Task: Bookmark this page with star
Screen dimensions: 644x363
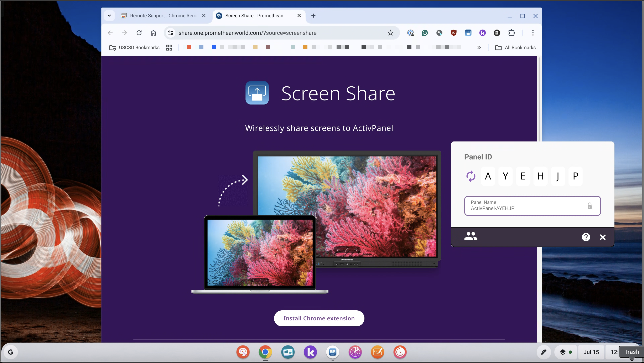Action: pos(390,33)
